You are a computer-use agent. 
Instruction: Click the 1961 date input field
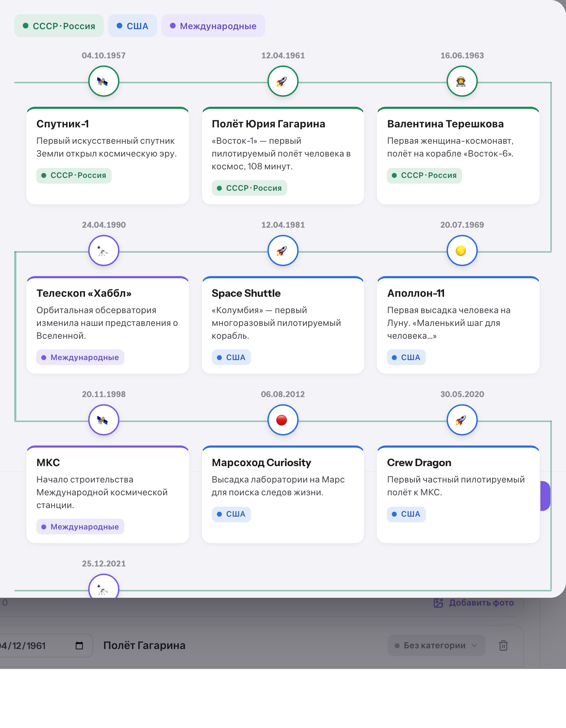(x=46, y=645)
